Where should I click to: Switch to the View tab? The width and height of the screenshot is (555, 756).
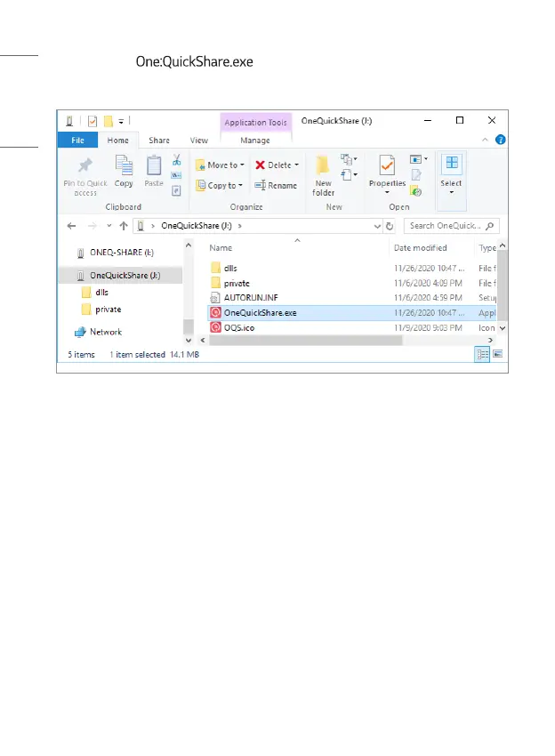[198, 141]
